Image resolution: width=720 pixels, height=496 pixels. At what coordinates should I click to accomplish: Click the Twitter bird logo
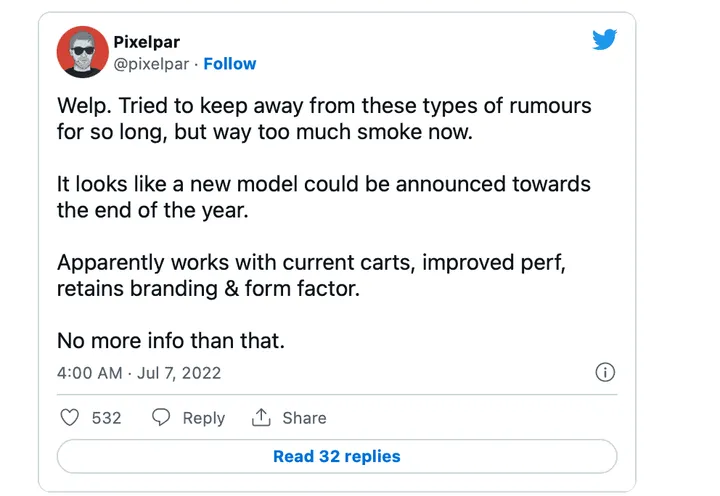[x=604, y=40]
